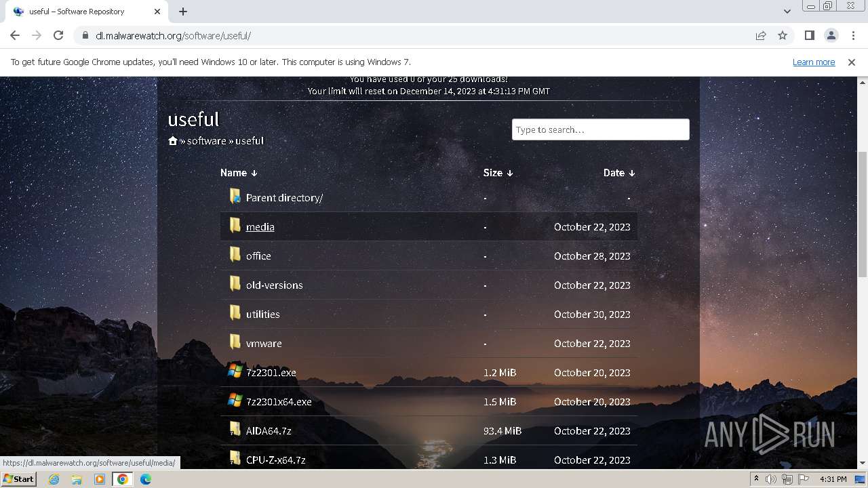Open the browser side panel
The image size is (868, 488).
click(809, 35)
